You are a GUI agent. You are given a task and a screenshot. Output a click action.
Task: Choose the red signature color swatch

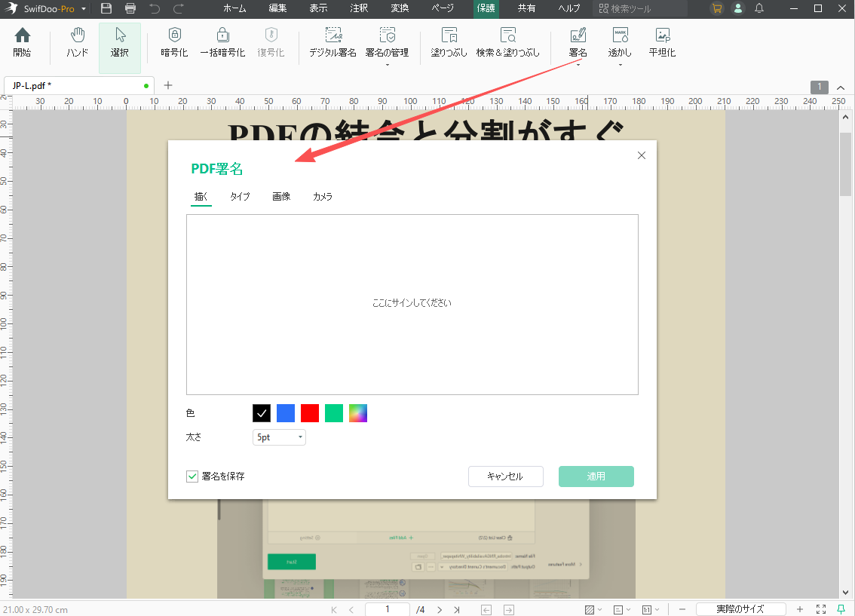(310, 412)
